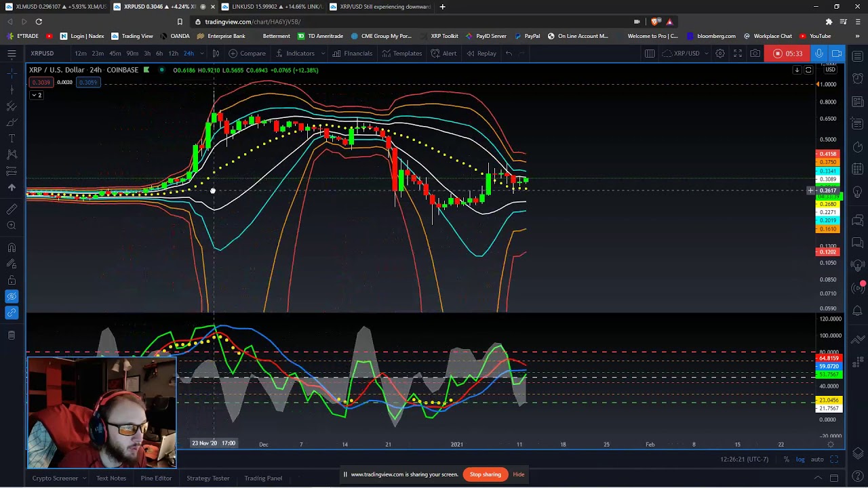
Task: Toggle hide all drawings eye icon
Action: coord(12,296)
